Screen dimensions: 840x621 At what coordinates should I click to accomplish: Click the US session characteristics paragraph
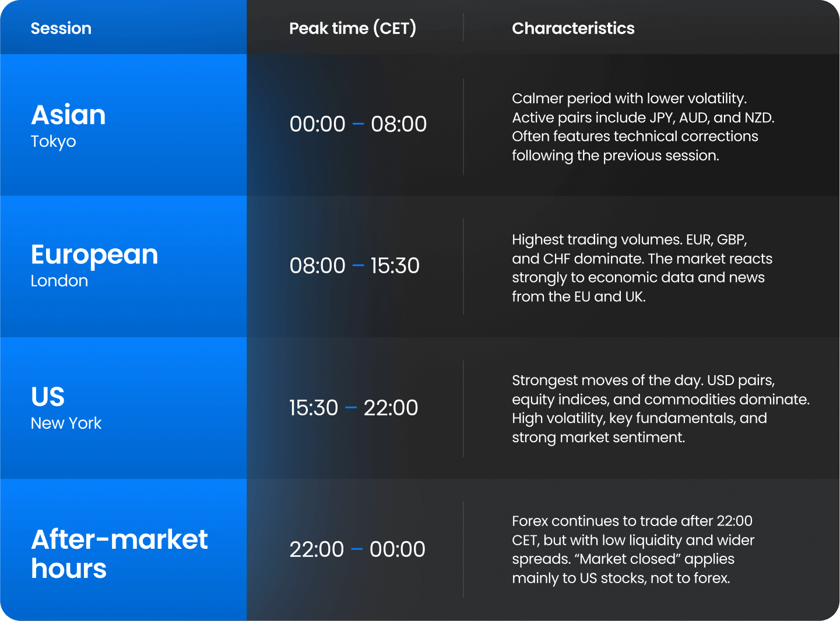[x=660, y=408]
